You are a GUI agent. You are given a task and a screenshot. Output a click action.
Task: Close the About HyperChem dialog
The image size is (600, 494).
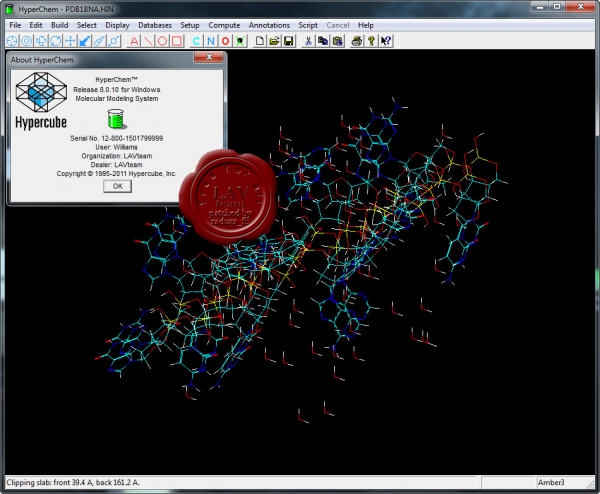pos(209,57)
